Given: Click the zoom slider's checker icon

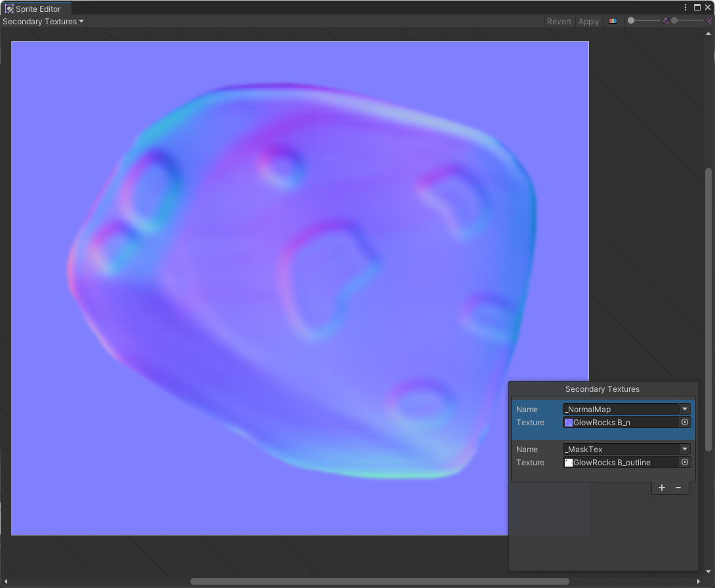Looking at the screenshot, I should [x=665, y=21].
